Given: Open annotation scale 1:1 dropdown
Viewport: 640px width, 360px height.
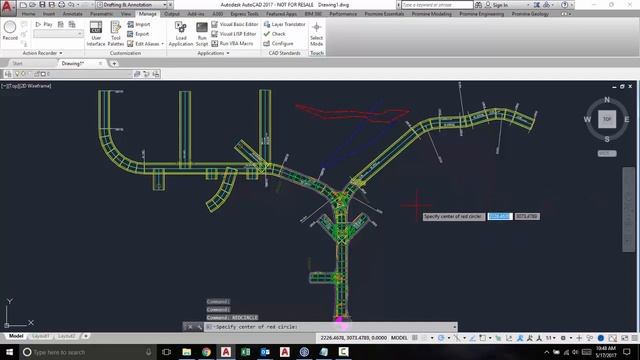Looking at the screenshot, I should coord(551,338).
